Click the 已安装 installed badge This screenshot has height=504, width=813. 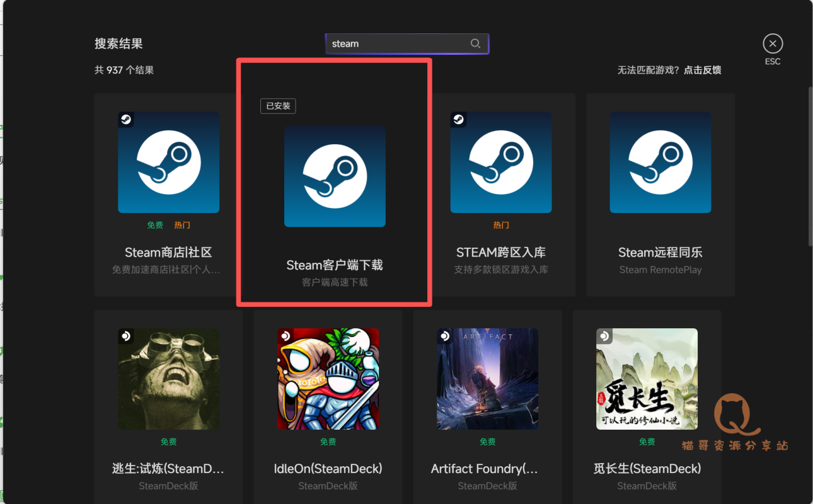coord(278,106)
